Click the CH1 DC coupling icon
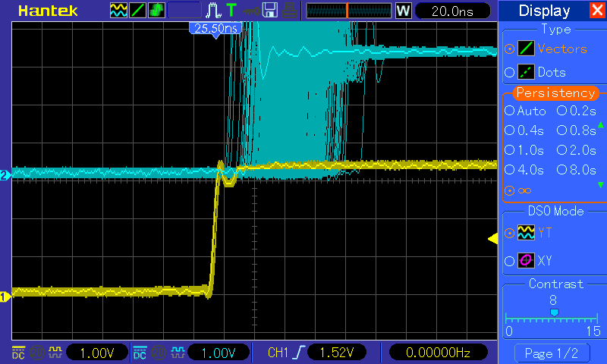 [18, 352]
